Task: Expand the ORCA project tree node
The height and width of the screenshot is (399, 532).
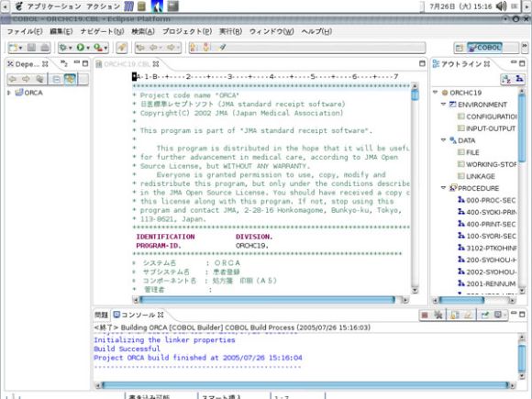Action: click(x=9, y=93)
